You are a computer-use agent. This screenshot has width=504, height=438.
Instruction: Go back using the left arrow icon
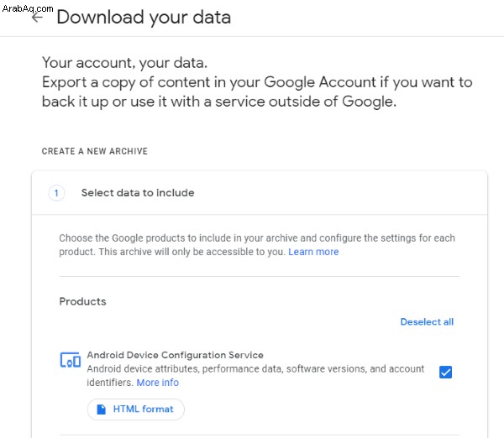pos(37,18)
